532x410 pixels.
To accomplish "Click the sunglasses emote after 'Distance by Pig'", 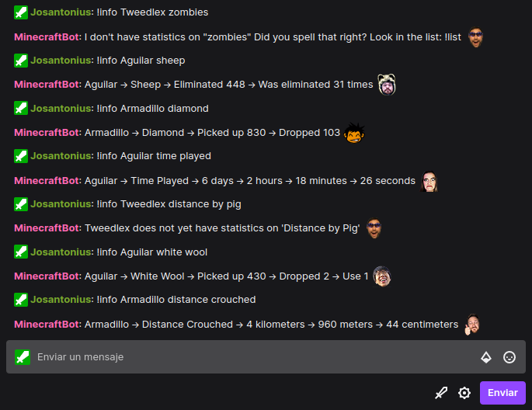I will coord(374,228).
